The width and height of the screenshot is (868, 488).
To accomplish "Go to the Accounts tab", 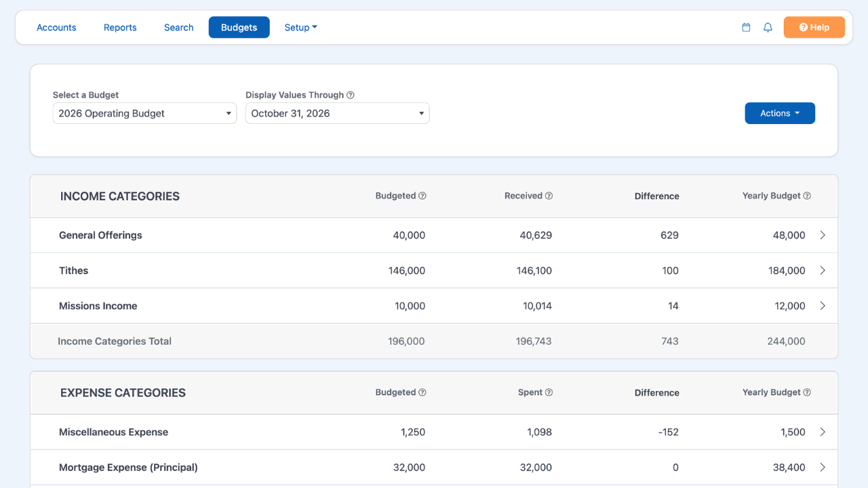I will (56, 28).
